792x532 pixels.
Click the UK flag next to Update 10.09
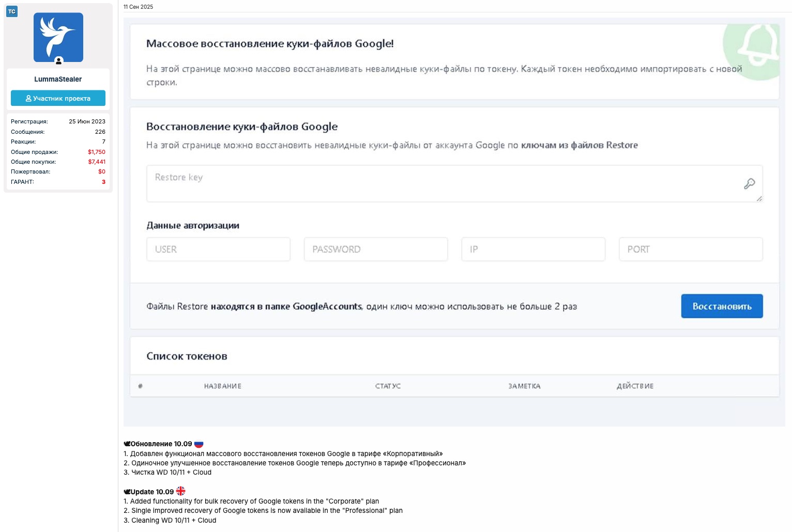(180, 491)
